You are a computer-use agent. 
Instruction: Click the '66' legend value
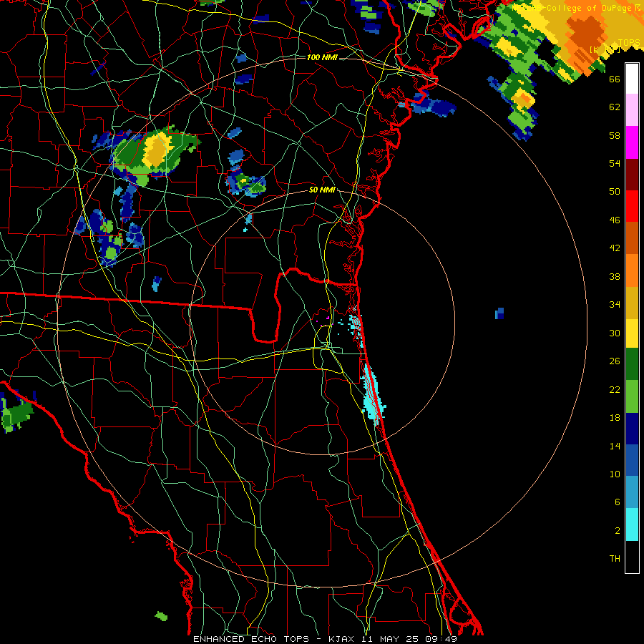[615, 79]
